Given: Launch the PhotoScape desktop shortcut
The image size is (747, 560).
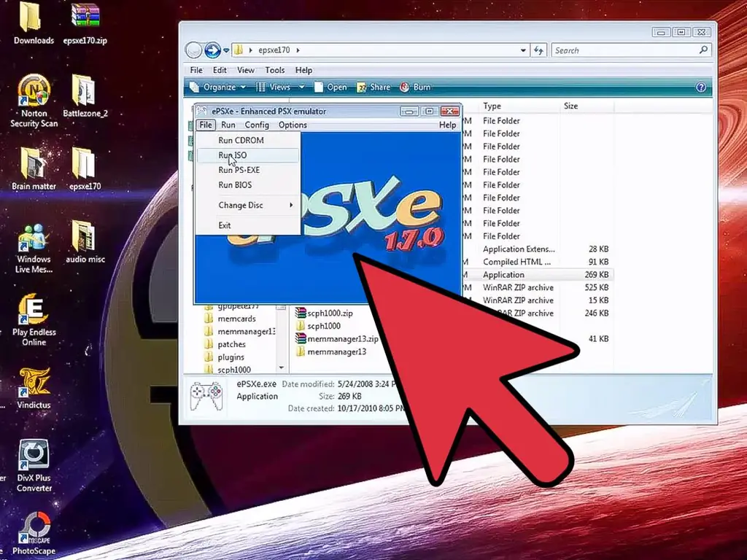Looking at the screenshot, I should pos(34,534).
